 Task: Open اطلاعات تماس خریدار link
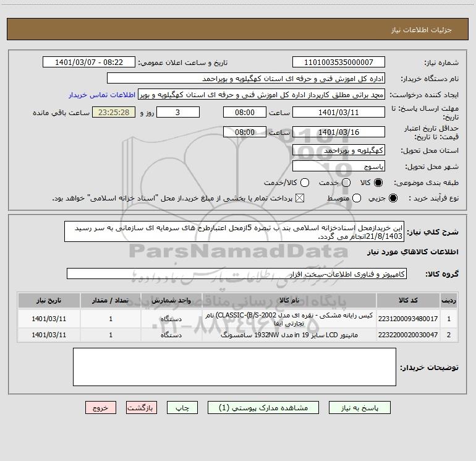(x=102, y=95)
